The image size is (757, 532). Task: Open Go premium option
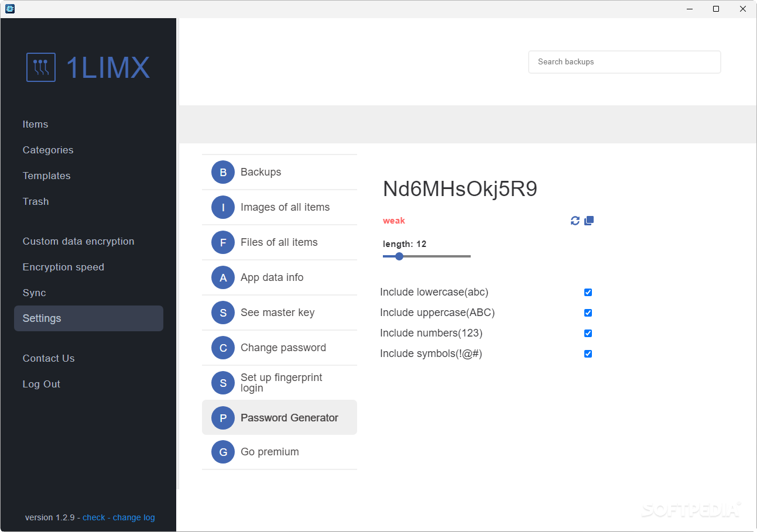point(279,452)
